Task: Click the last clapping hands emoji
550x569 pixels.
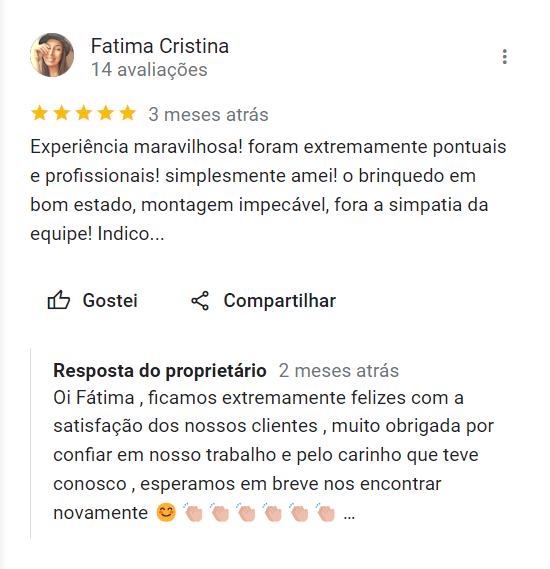Action: tap(325, 512)
